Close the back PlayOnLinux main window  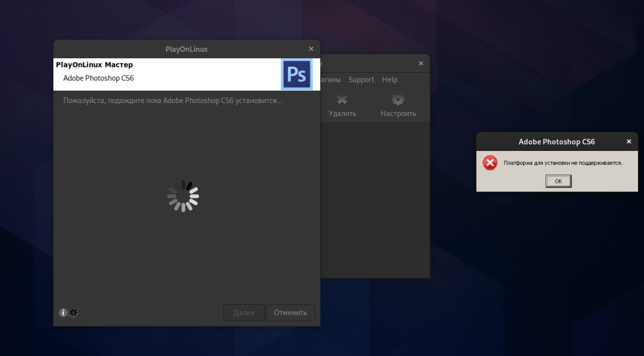click(x=421, y=63)
